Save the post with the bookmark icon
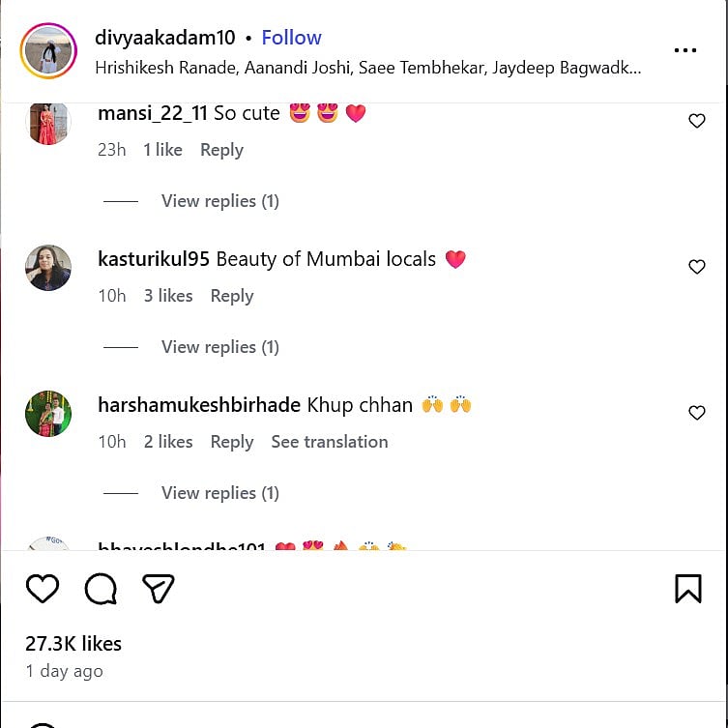 pyautogui.click(x=687, y=588)
